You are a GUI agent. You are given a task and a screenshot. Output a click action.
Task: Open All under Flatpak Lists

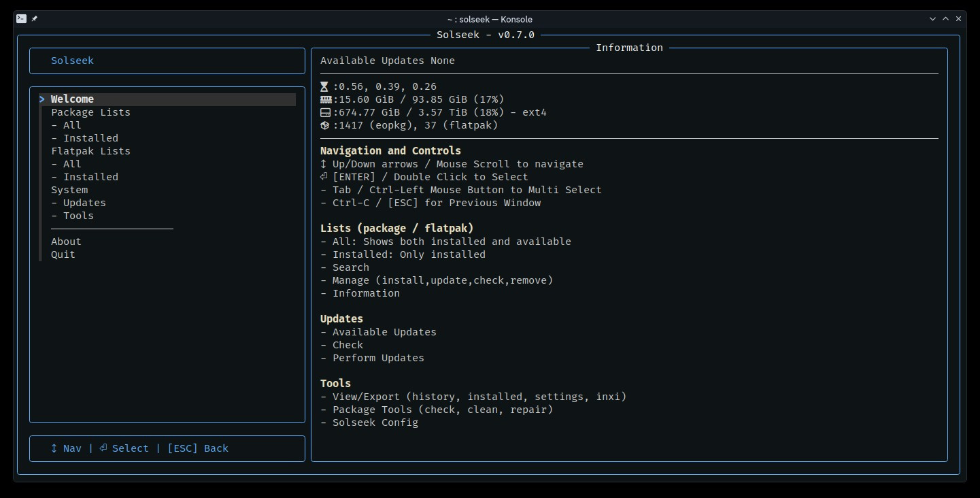tap(71, 164)
